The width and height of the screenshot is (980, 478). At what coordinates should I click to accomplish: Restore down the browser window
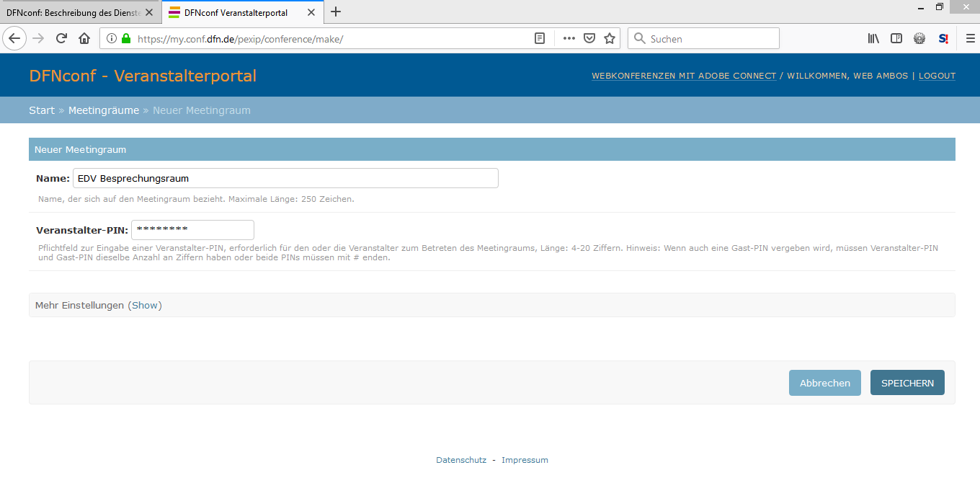click(x=939, y=7)
